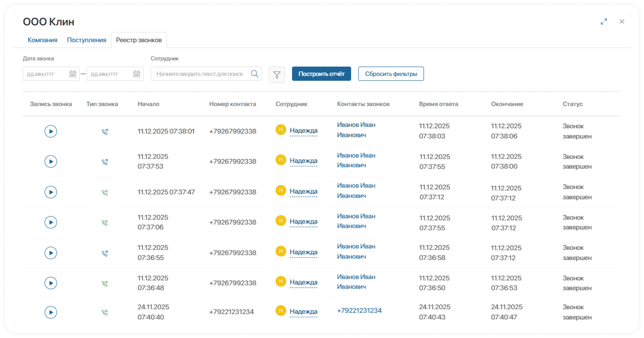Click Надежда avatar badge on the first row
The image size is (644, 338).
point(280,129)
